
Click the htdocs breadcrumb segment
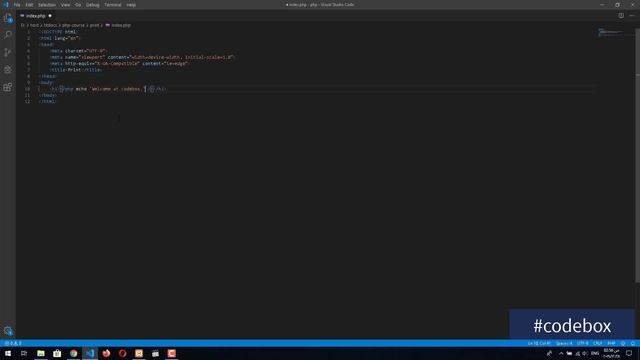coord(51,25)
